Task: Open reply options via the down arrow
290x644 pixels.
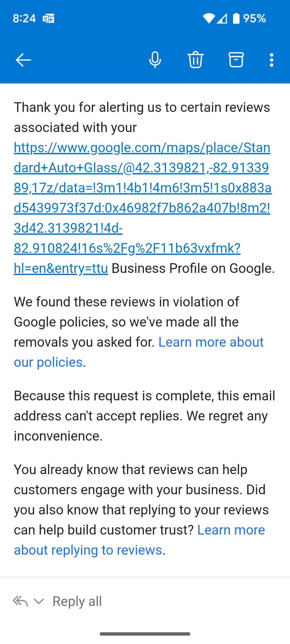Action: tap(39, 601)
